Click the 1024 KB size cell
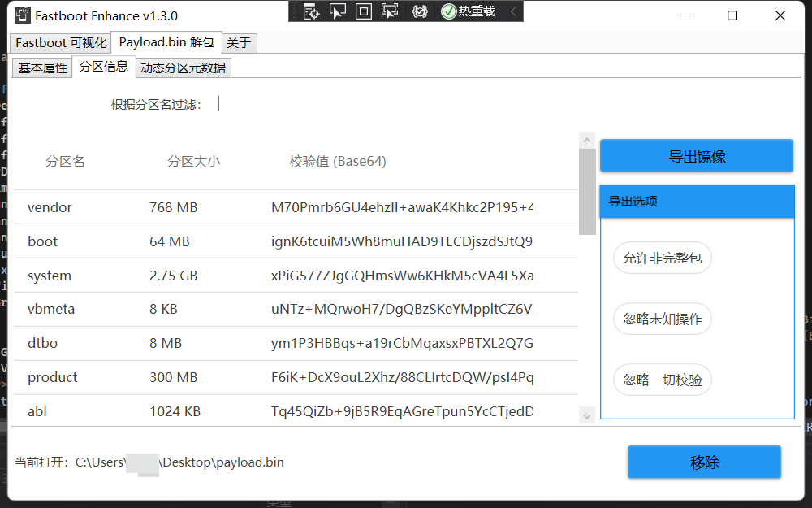This screenshot has height=508, width=812. 175,411
